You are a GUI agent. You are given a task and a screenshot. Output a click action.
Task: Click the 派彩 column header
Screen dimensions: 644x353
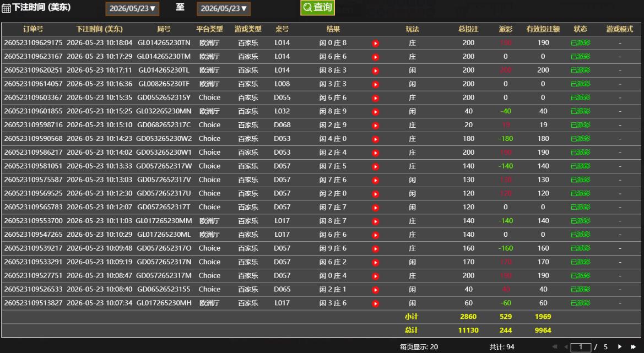(506, 29)
